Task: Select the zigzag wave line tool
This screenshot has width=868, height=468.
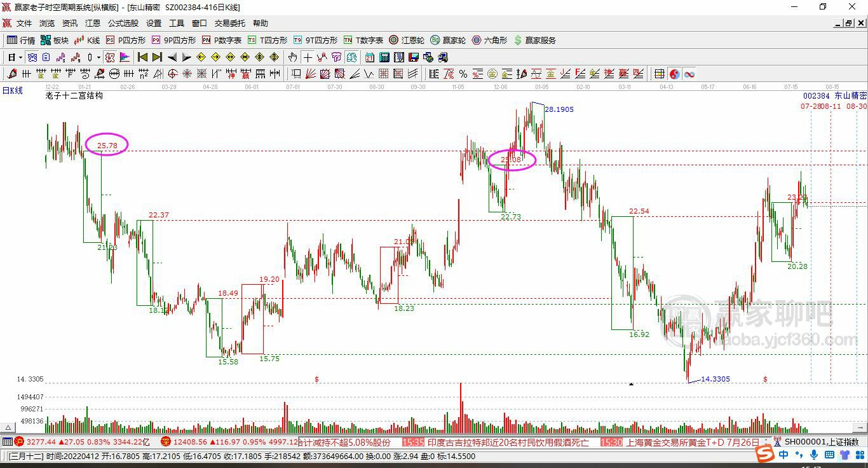Action: (x=369, y=74)
